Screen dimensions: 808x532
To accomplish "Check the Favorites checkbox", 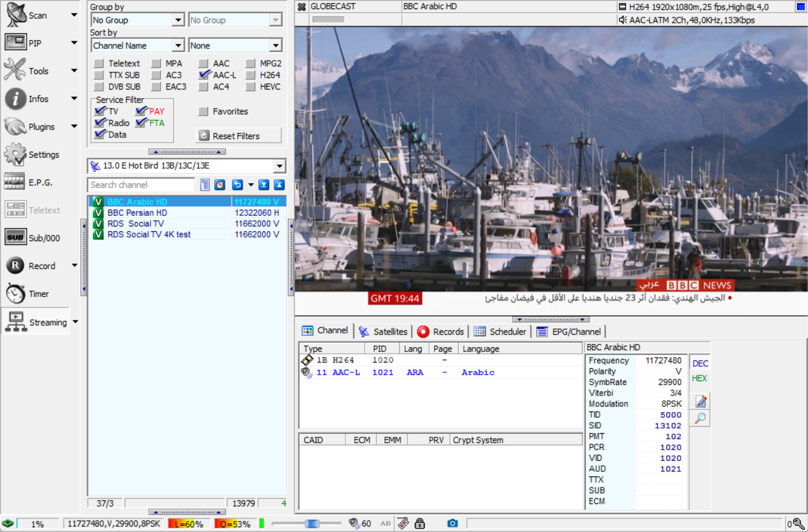I will point(203,111).
